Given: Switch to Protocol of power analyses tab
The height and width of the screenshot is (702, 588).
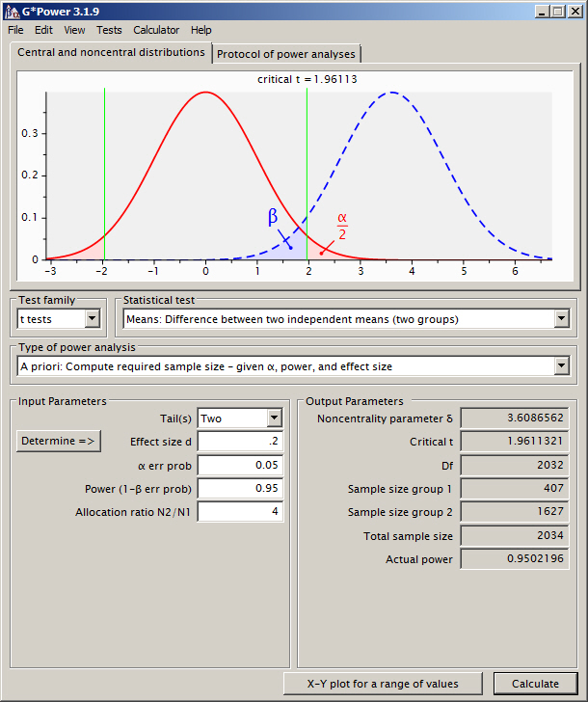Looking at the screenshot, I should [286, 54].
